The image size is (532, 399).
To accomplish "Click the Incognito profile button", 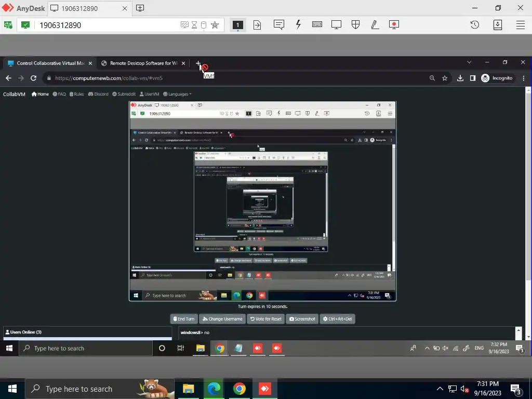I will (x=497, y=78).
